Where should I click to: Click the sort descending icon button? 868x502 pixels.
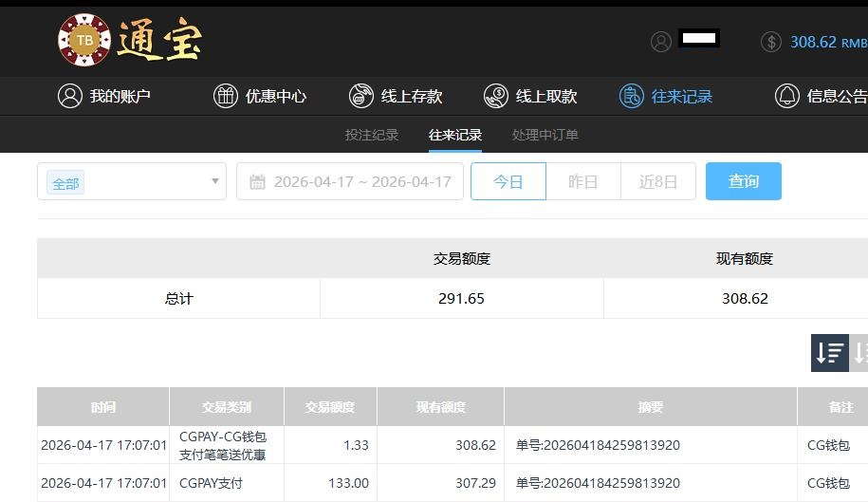point(829,353)
